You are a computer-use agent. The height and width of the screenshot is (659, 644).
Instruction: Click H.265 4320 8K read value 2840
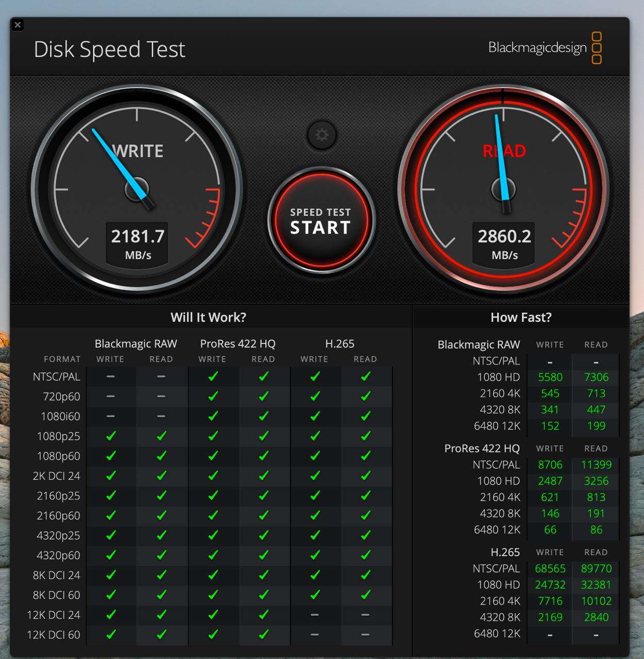coord(596,617)
